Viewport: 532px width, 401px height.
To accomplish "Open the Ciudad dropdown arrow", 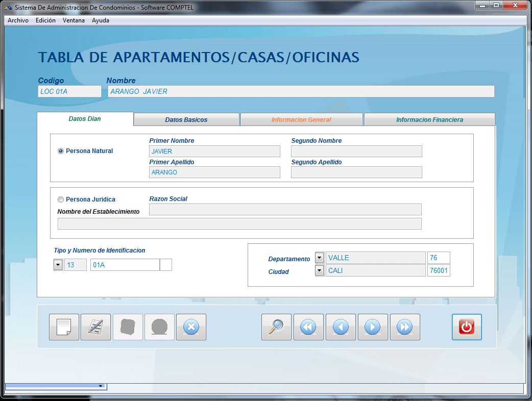I will pyautogui.click(x=319, y=270).
